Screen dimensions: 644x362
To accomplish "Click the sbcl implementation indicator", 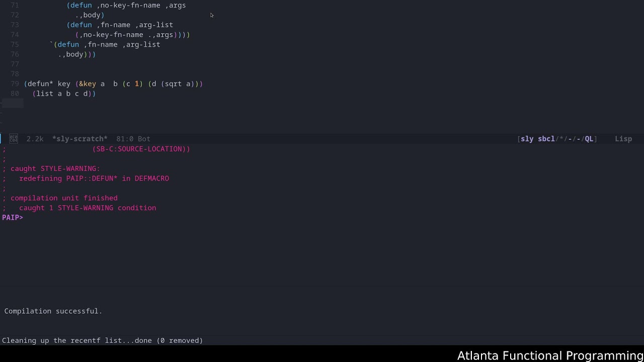I will click(x=546, y=139).
